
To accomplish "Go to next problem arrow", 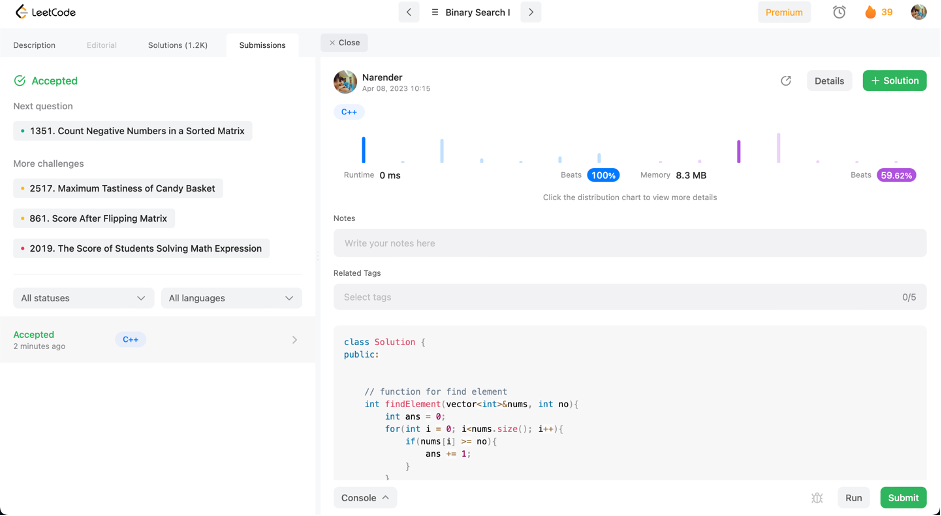I will point(531,12).
